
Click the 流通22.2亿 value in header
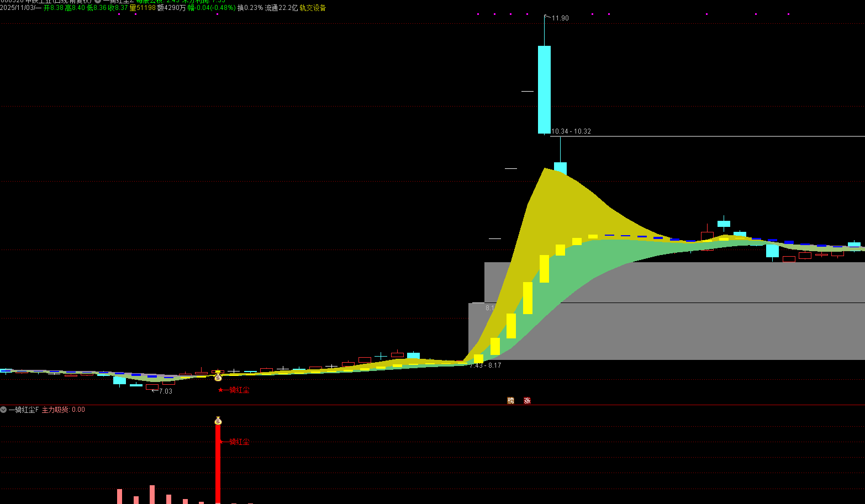281,8
